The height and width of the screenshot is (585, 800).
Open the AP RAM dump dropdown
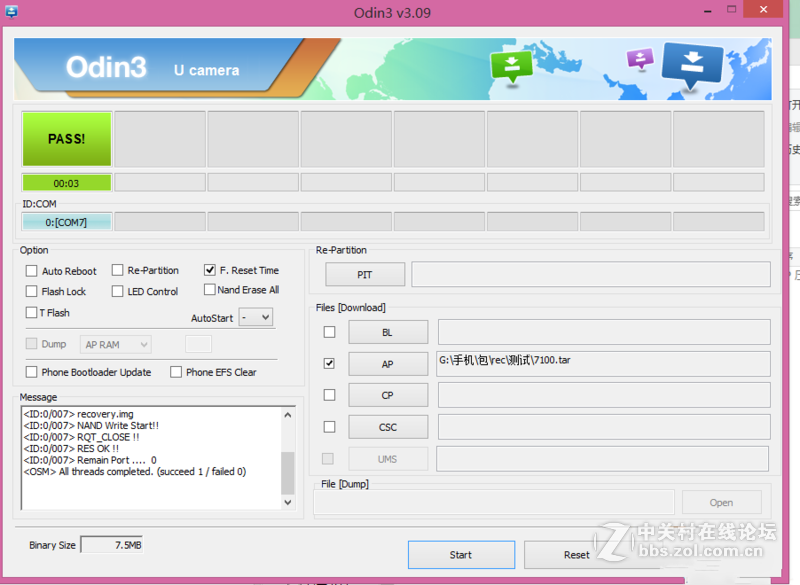click(116, 345)
